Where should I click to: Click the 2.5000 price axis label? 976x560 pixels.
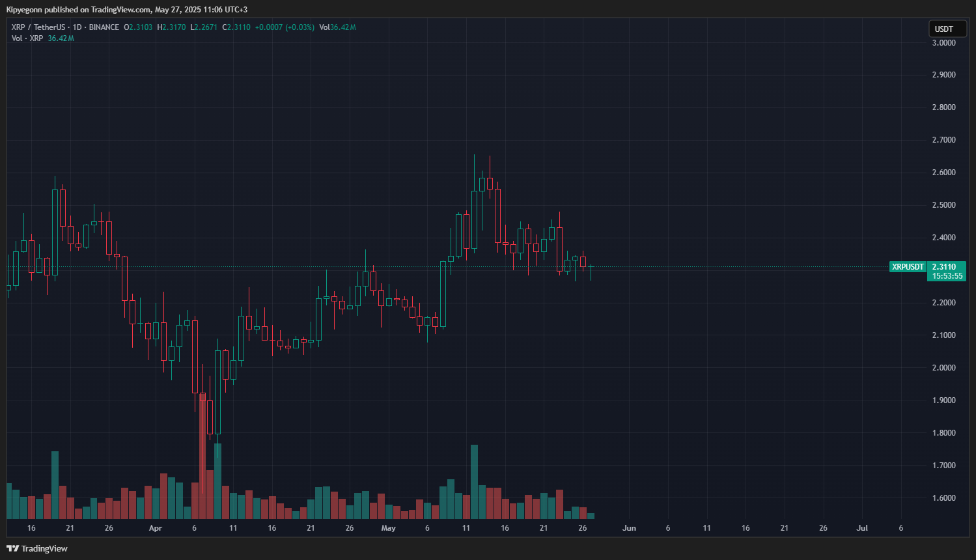[x=943, y=205]
